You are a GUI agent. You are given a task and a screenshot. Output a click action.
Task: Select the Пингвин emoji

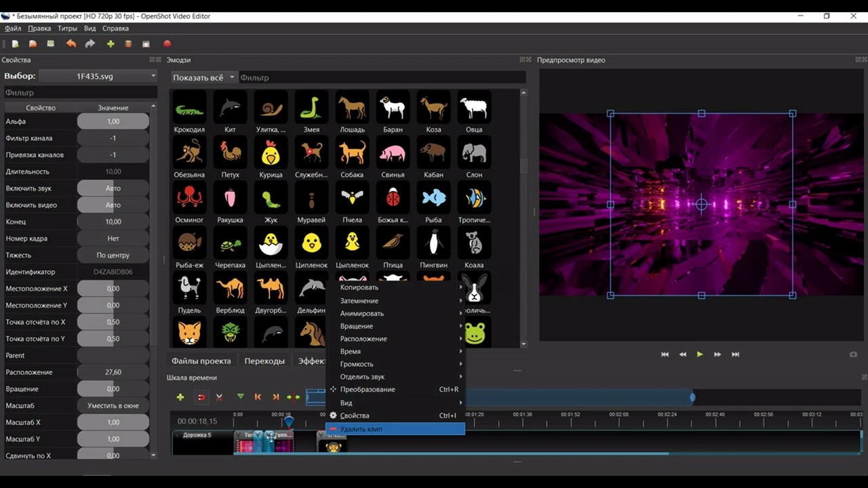click(x=433, y=248)
